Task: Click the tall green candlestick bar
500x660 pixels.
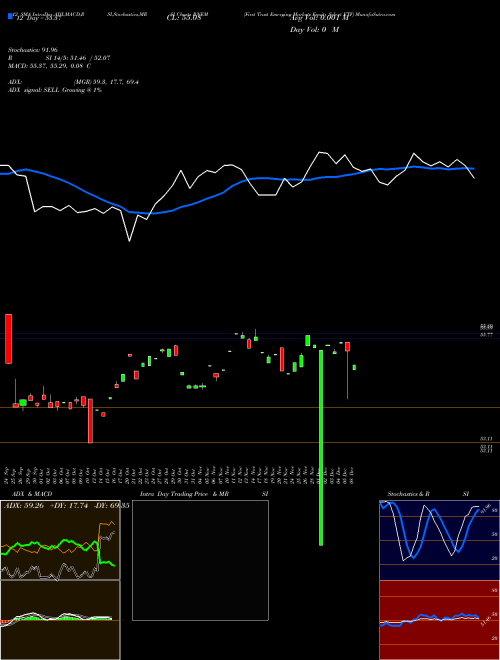Action: [x=321, y=447]
